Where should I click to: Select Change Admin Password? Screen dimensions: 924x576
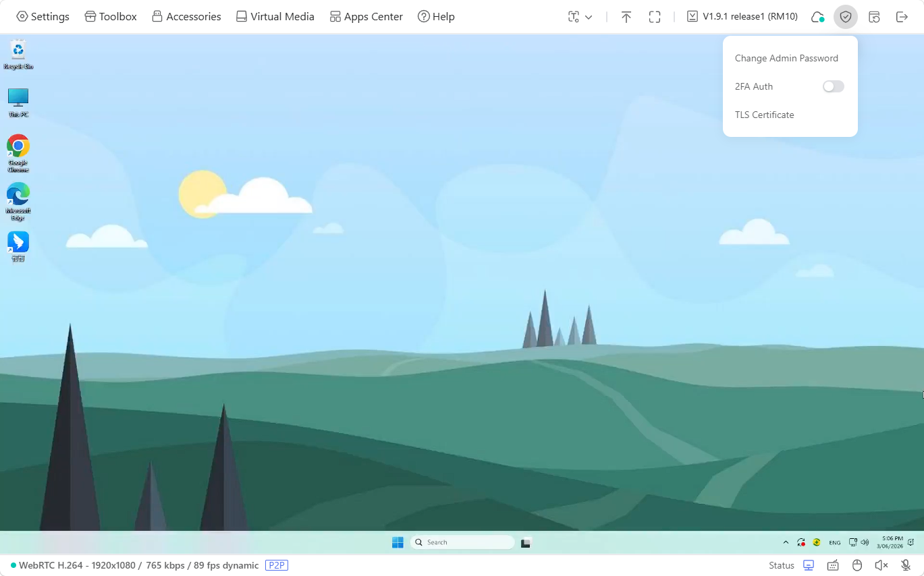click(x=786, y=58)
